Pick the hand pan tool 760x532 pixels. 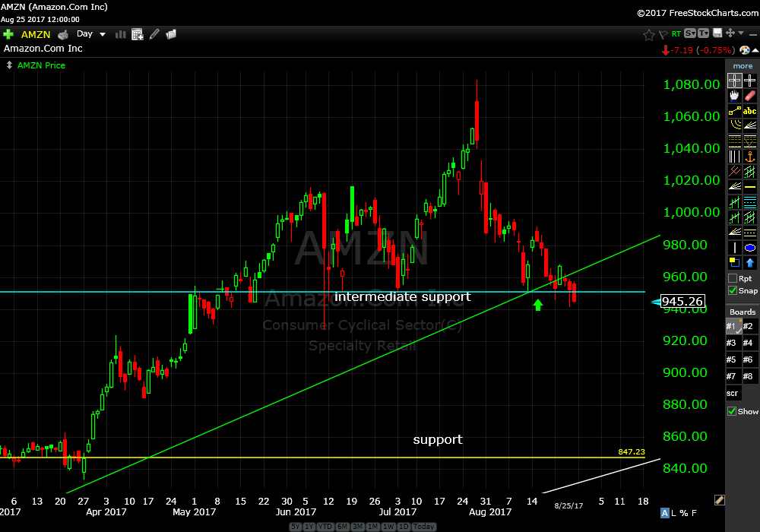click(734, 97)
